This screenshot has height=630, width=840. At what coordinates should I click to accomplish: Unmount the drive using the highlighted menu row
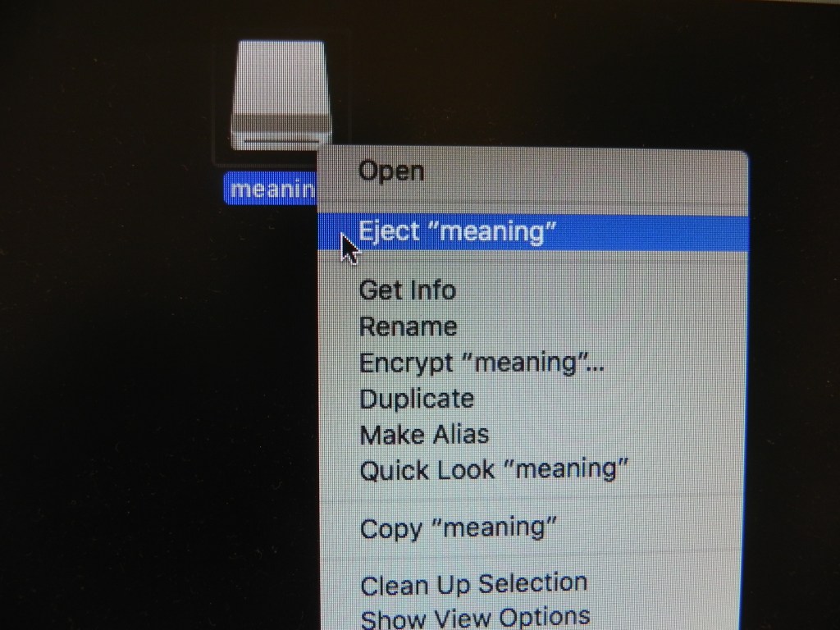(x=533, y=232)
